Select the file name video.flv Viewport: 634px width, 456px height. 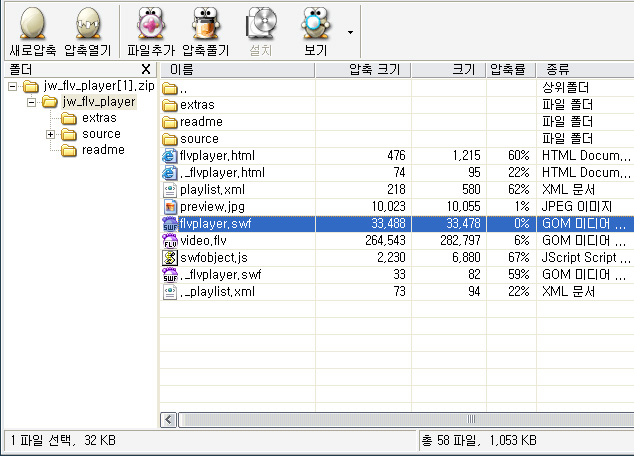(203, 241)
